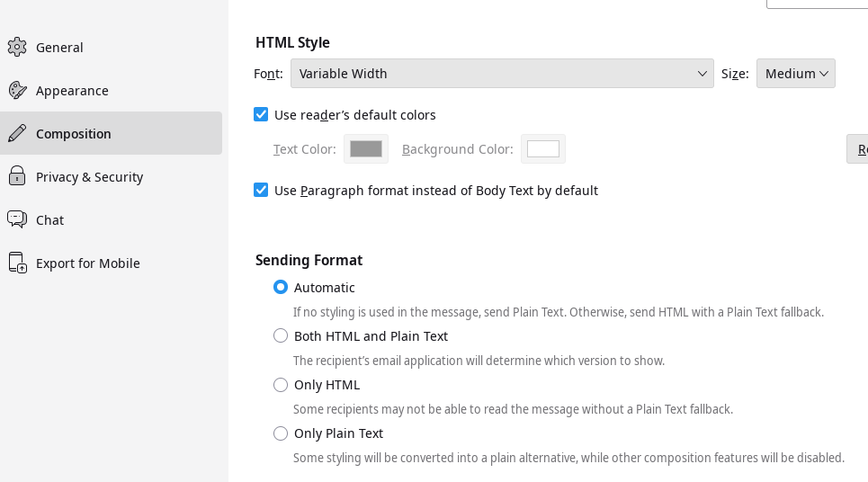Select the Automatic sending format
Image resolution: width=868 pixels, height=482 pixels.
point(281,287)
